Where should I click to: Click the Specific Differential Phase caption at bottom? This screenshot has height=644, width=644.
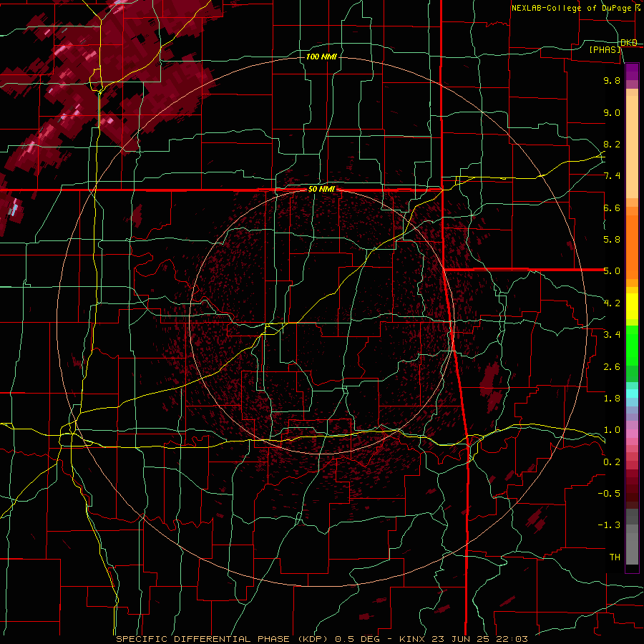point(322,639)
